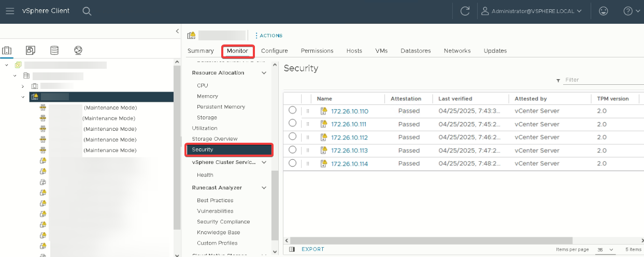
Task: Open the Hosts tab
Action: pos(354,51)
